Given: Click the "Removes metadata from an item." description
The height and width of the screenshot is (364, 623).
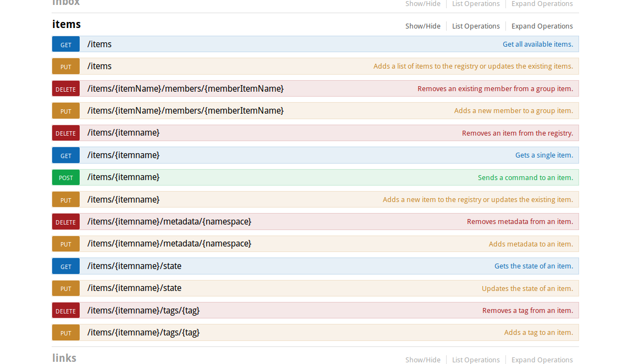Looking at the screenshot, I should coord(520,222).
